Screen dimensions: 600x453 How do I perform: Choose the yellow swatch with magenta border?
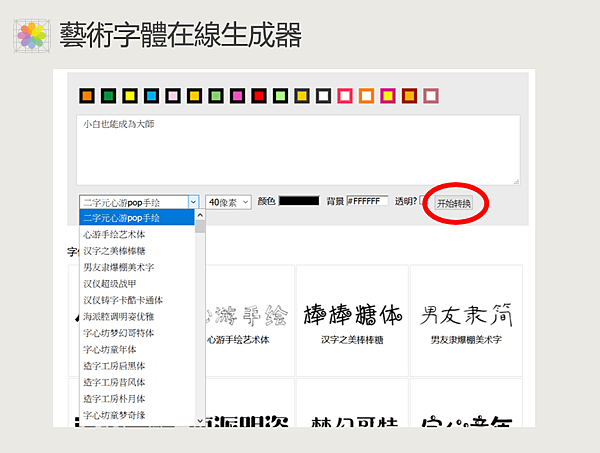pos(388,96)
